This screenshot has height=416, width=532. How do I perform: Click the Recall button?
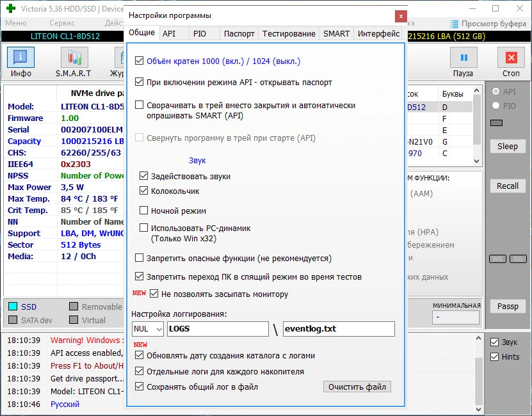[508, 186]
